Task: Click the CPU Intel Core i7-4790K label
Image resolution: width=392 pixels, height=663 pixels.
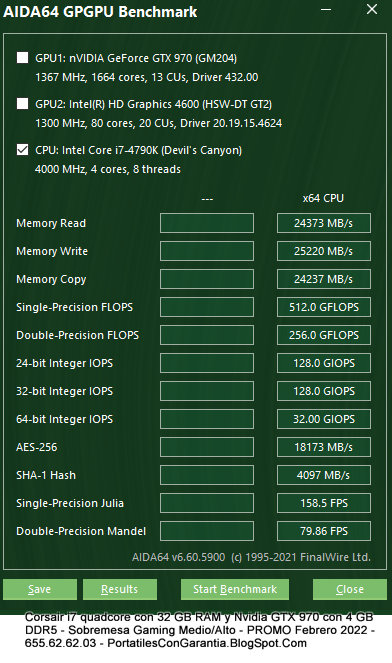Action: 138,150
